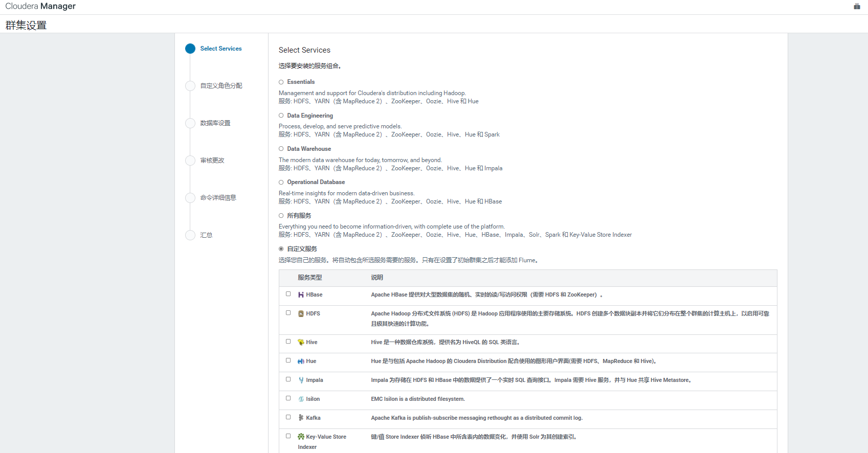Open the Select Services wizard step
868x453 pixels.
[220, 49]
